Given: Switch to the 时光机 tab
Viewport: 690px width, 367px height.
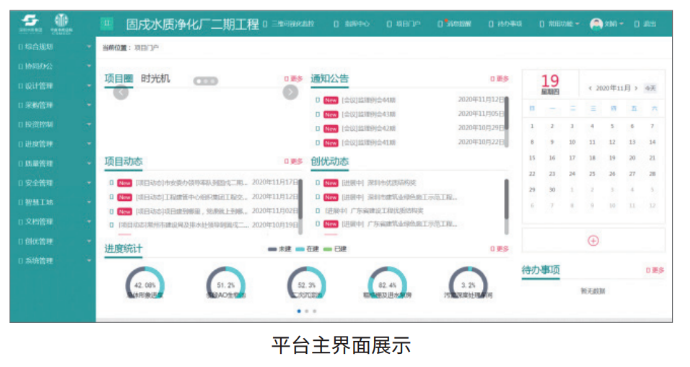Looking at the screenshot, I should (x=155, y=78).
